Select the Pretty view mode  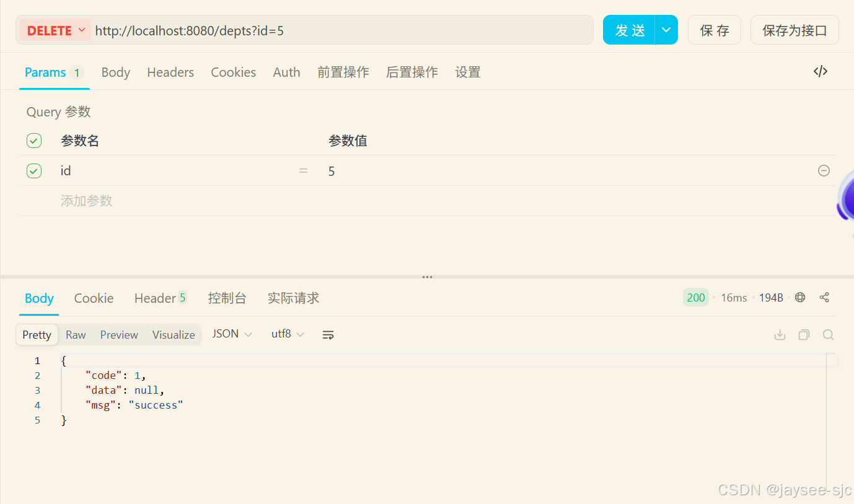click(x=37, y=334)
